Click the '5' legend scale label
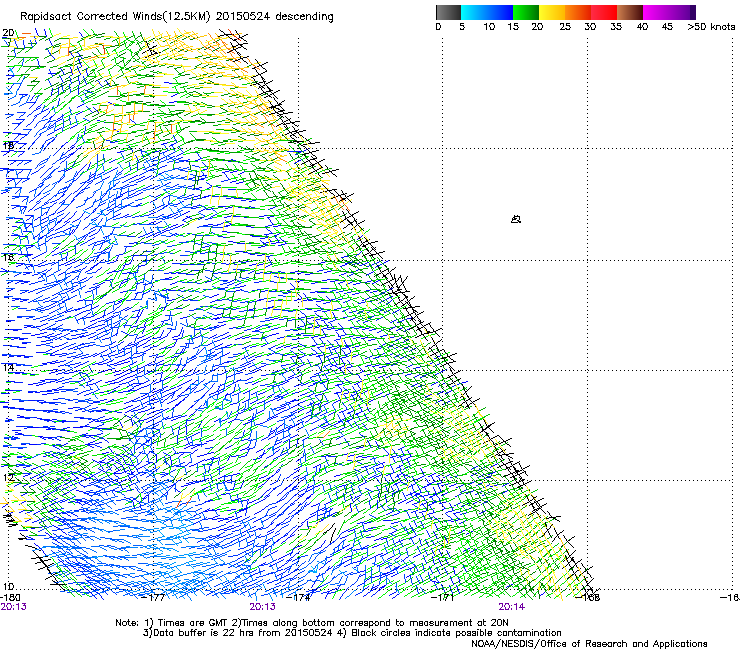The image size is (740, 650). [x=462, y=27]
